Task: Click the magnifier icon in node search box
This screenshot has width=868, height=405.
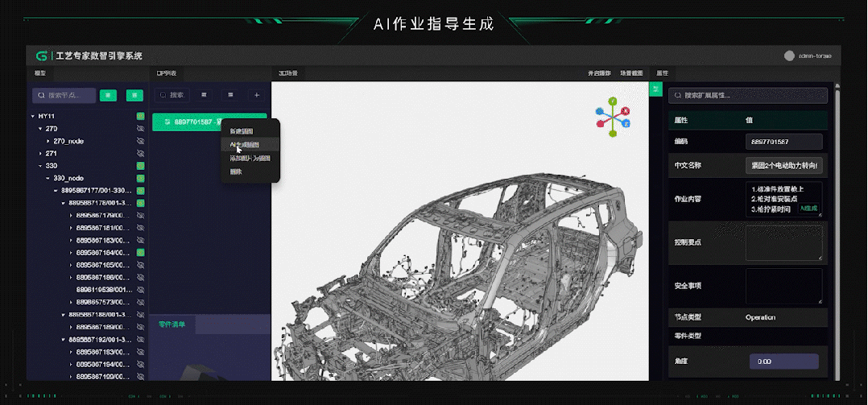Action: (42, 95)
